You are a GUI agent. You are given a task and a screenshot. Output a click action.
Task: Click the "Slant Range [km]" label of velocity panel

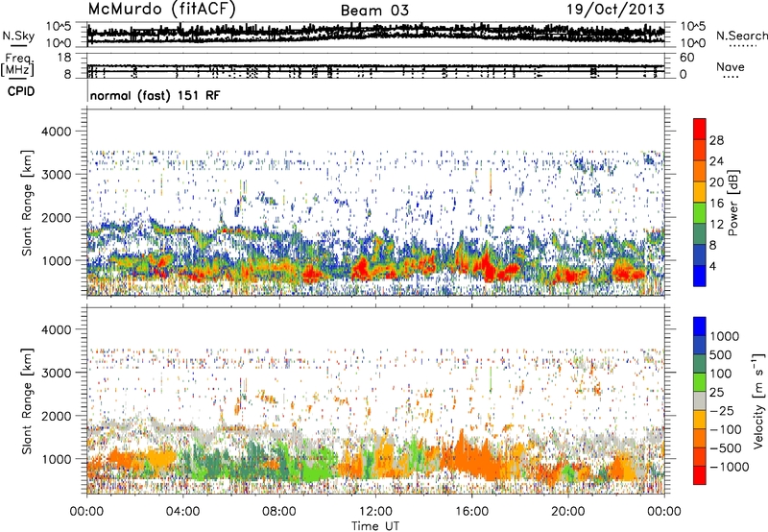click(x=27, y=401)
